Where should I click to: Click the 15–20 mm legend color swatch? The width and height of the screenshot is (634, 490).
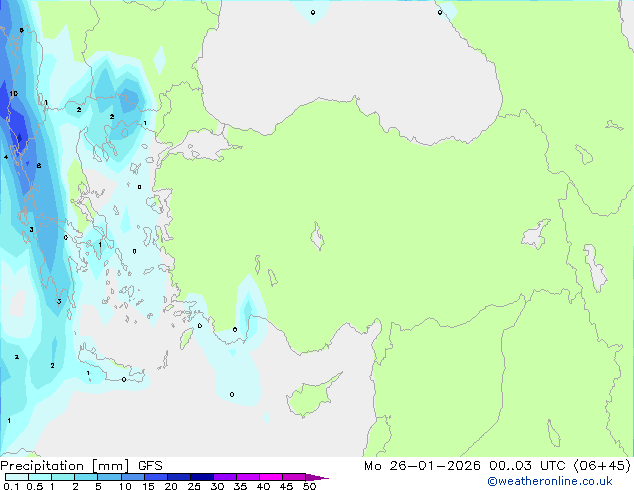coord(155,477)
